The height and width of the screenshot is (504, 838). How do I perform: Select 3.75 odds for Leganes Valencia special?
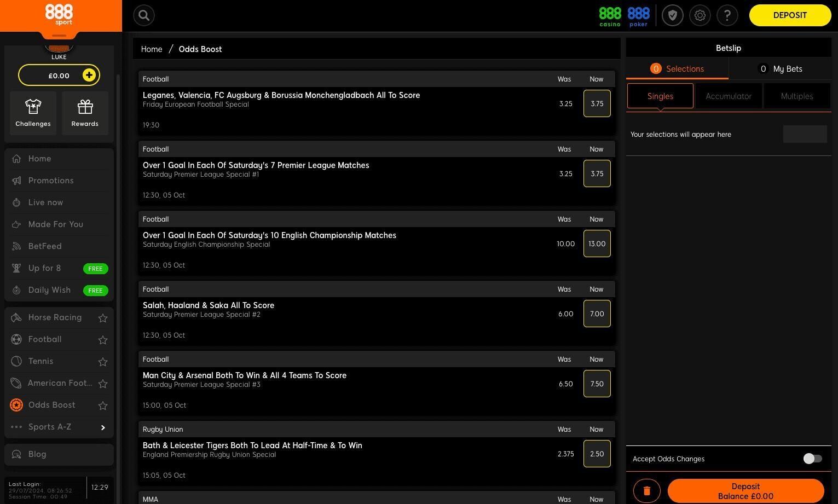pyautogui.click(x=597, y=103)
